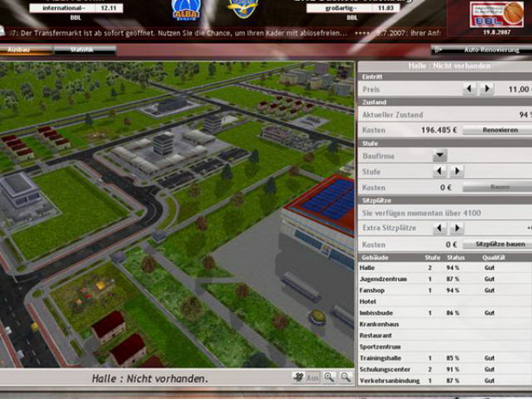Click the camera icon below the map
The width and height of the screenshot is (532, 399).
click(298, 378)
